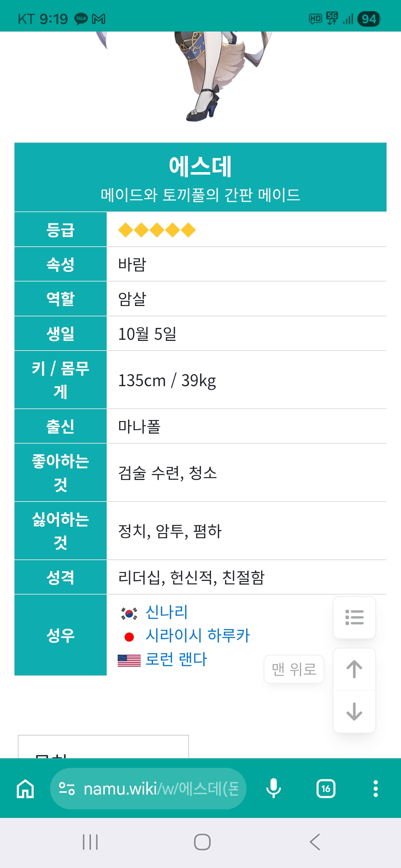Tap the Japan flag icon
The height and width of the screenshot is (868, 401).
pos(129,637)
